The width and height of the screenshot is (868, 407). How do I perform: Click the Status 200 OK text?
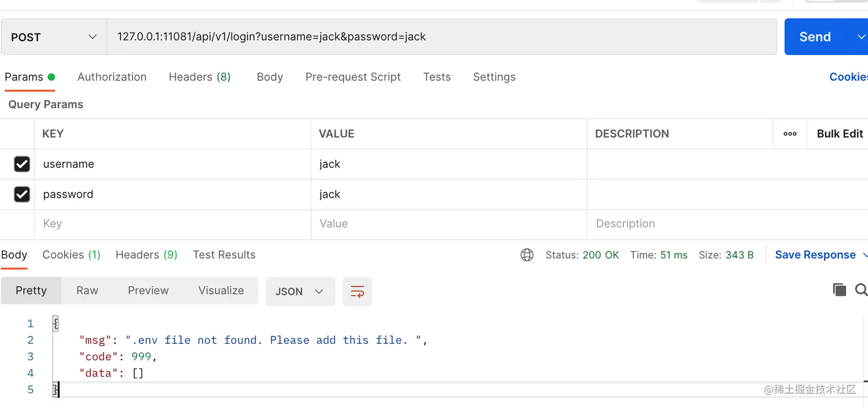582,255
